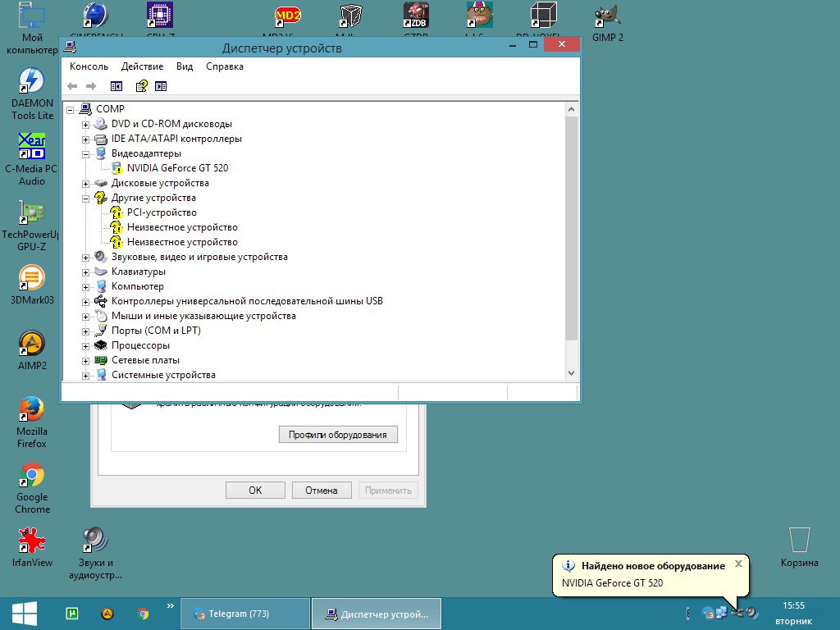The width and height of the screenshot is (840, 630).
Task: Open the Действие menu
Action: pos(142,66)
